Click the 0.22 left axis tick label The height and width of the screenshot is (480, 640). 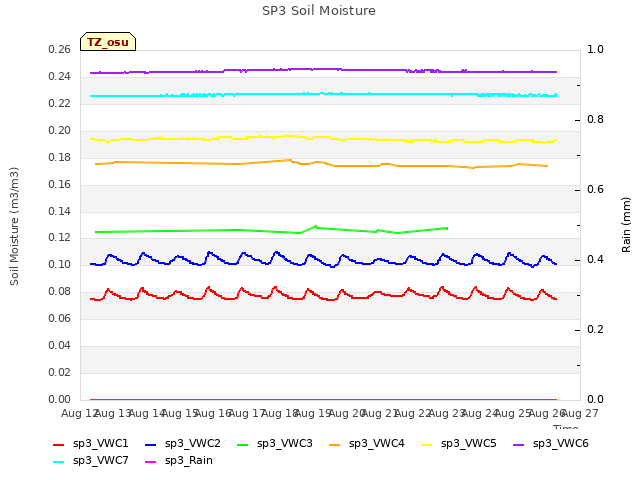point(59,103)
